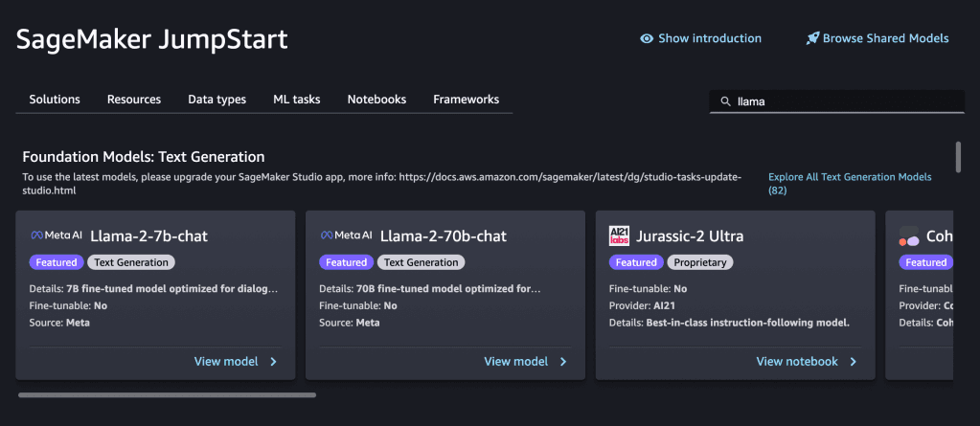980x426 pixels.
Task: Click the vertical scrollbar at the right edge
Action: (x=958, y=157)
